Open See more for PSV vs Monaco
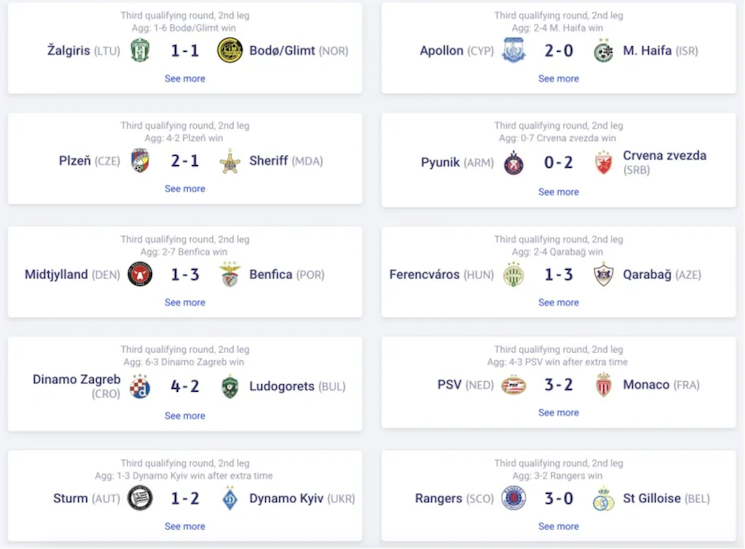 click(x=558, y=413)
